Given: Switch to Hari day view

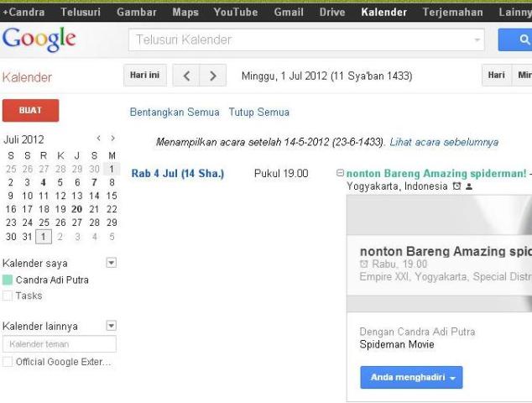Looking at the screenshot, I should [x=497, y=75].
